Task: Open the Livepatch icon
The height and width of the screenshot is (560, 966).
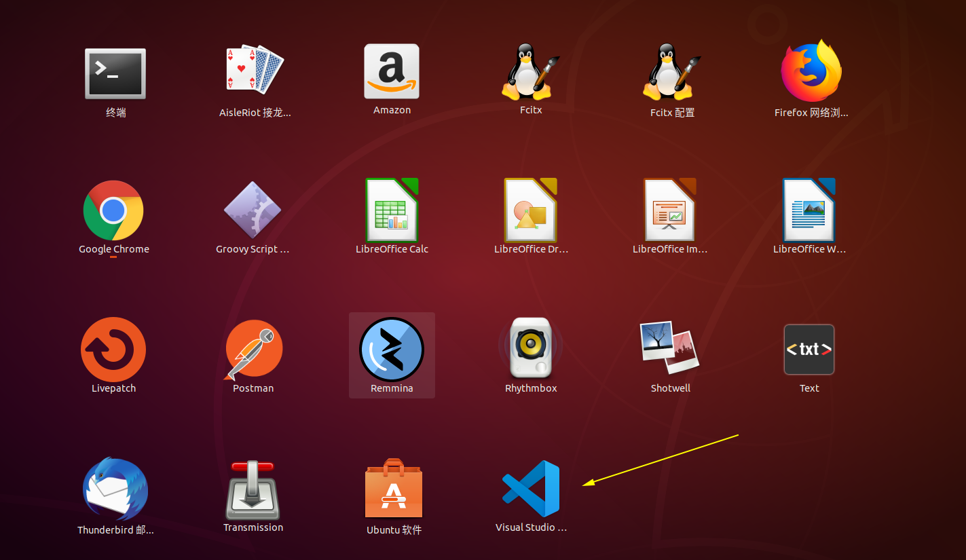Action: pos(113,350)
